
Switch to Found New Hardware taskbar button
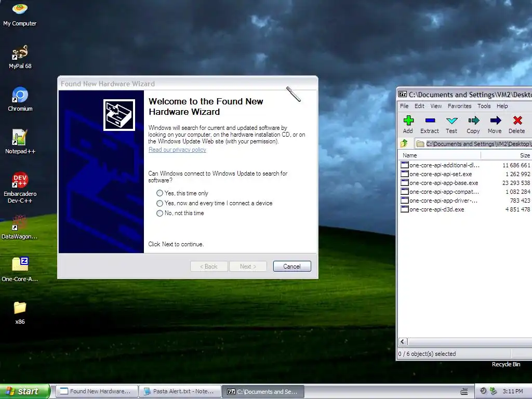(x=97, y=391)
